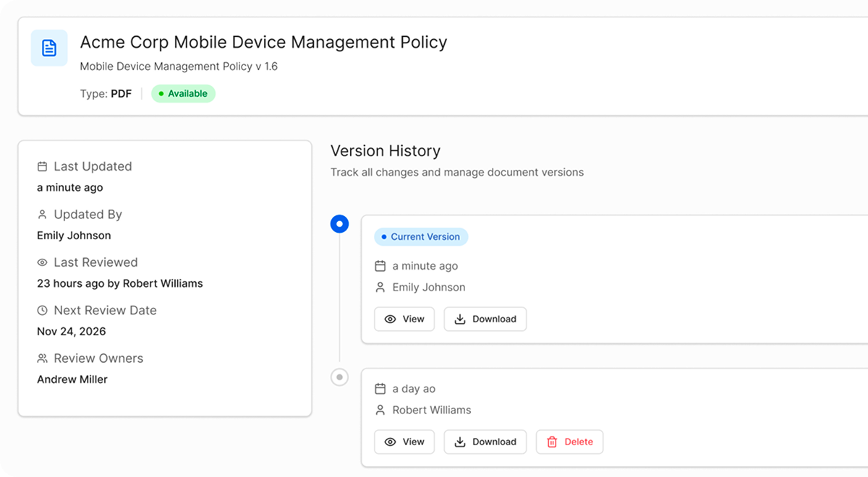This screenshot has width=868, height=477.
Task: Click the person icon beside Robert Williams in version card
Action: point(380,410)
